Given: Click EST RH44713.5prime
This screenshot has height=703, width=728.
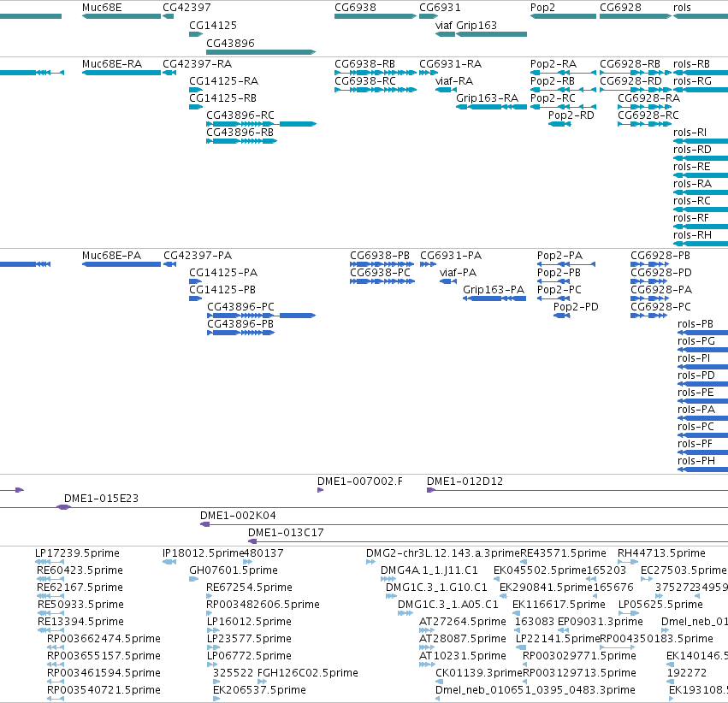Looking at the screenshot, I should 661,553.
